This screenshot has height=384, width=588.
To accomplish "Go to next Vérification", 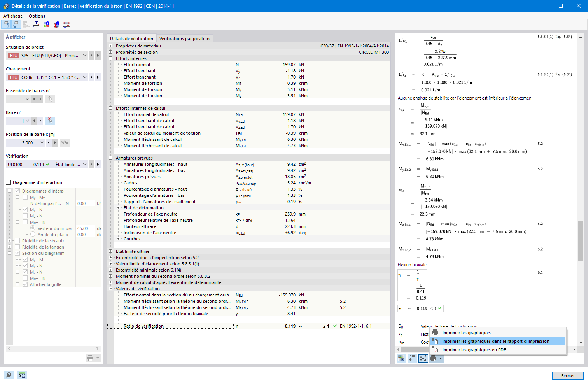I will point(98,165).
